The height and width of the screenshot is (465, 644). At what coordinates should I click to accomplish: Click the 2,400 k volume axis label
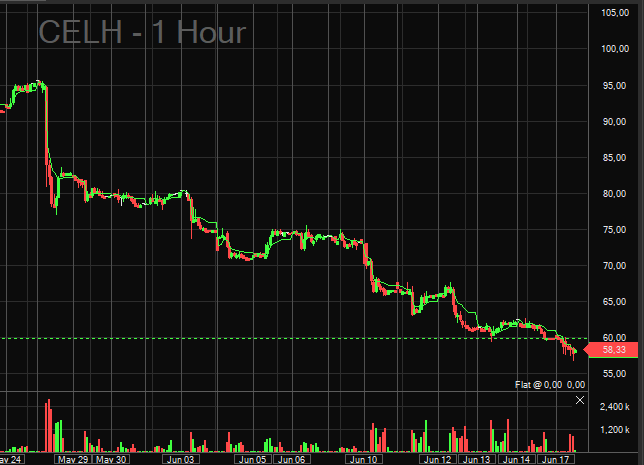(x=614, y=407)
